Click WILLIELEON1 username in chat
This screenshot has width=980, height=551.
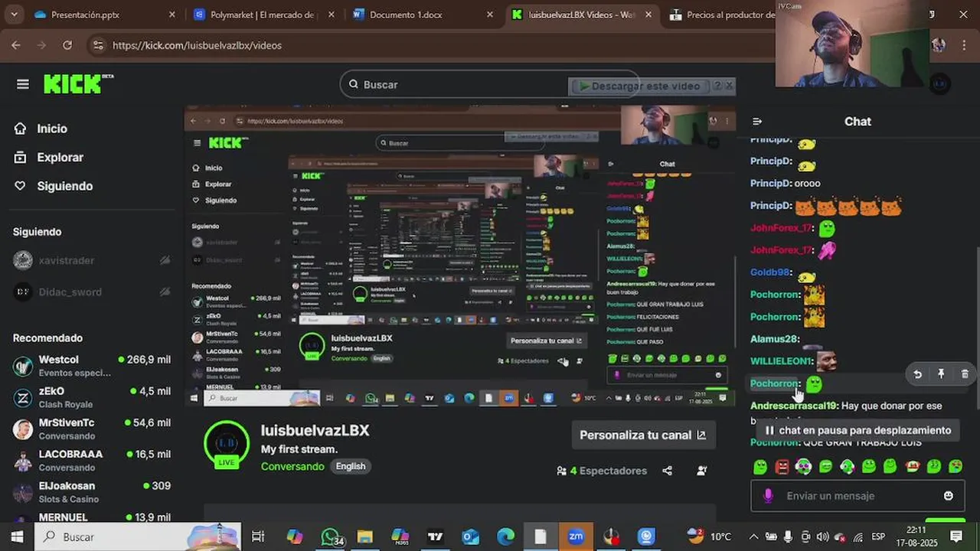[781, 360]
